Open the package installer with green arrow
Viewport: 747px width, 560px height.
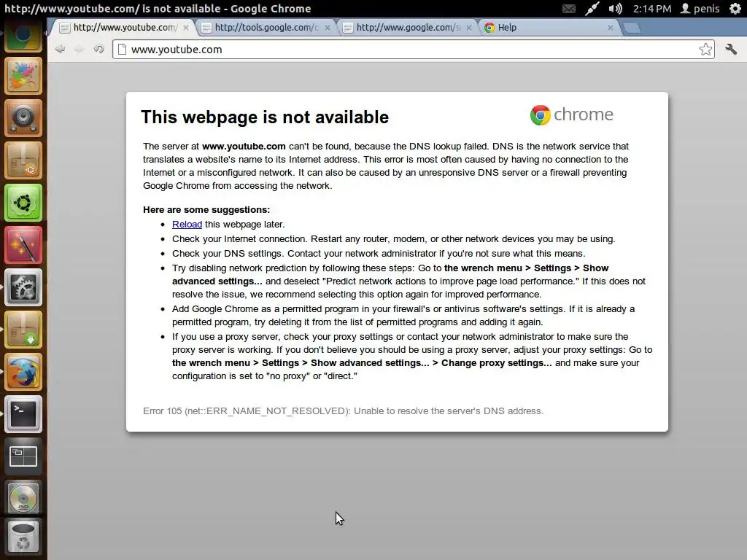[x=23, y=330]
